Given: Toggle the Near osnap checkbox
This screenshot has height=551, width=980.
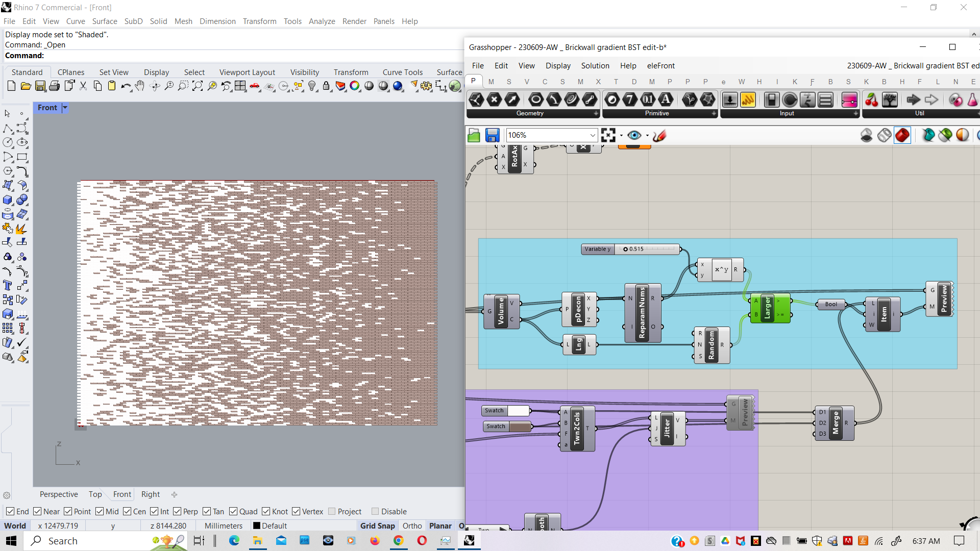Looking at the screenshot, I should tap(38, 511).
